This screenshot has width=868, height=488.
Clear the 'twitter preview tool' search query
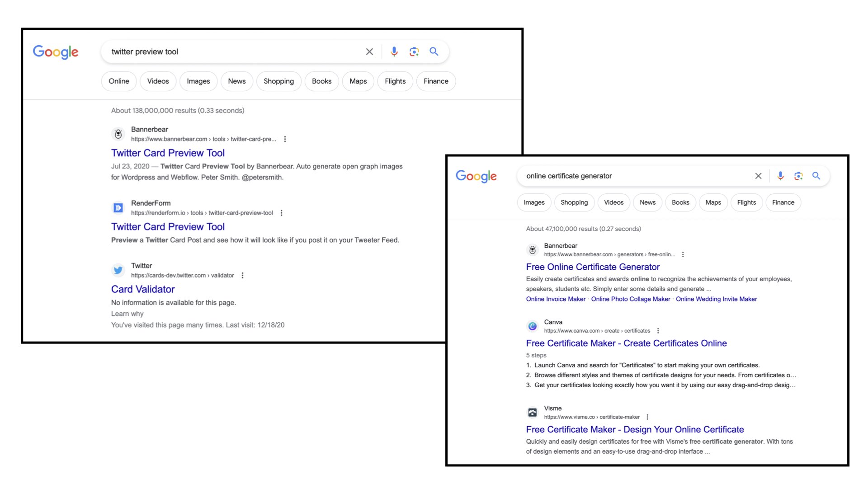pos(369,52)
